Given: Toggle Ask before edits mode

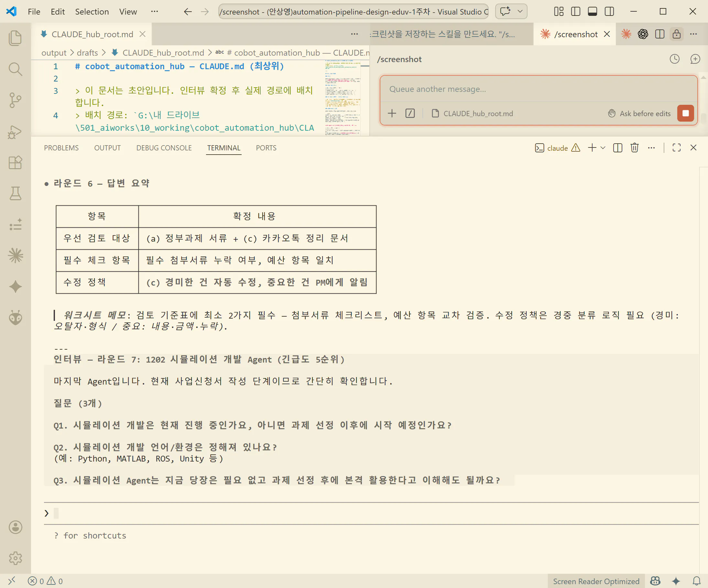Looking at the screenshot, I should point(639,114).
